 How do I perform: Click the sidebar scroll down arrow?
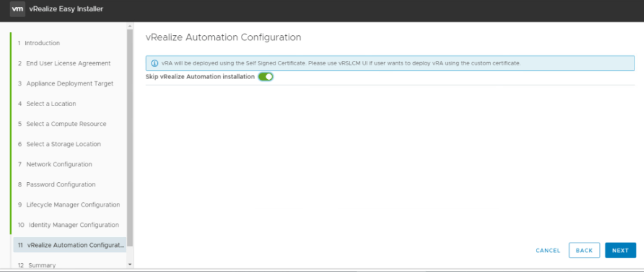[130, 264]
